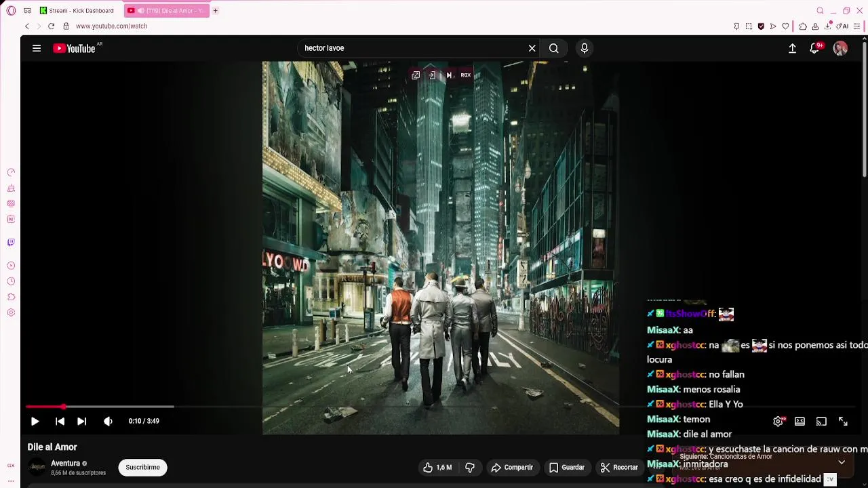Image resolution: width=868 pixels, height=488 pixels.
Task: Run the search with the magnifier button
Action: pyautogui.click(x=554, y=48)
